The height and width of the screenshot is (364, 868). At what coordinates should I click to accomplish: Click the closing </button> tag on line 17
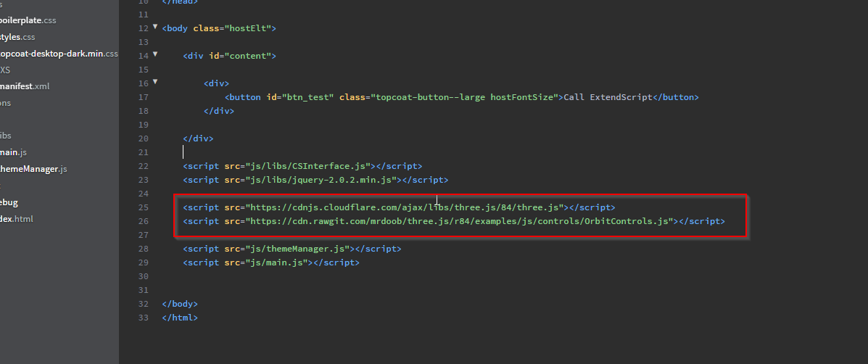pyautogui.click(x=676, y=97)
